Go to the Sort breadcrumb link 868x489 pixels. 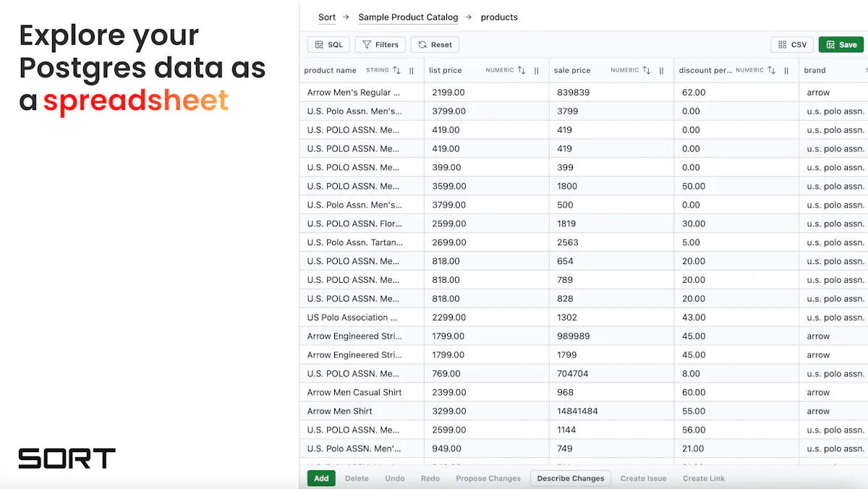coord(327,17)
